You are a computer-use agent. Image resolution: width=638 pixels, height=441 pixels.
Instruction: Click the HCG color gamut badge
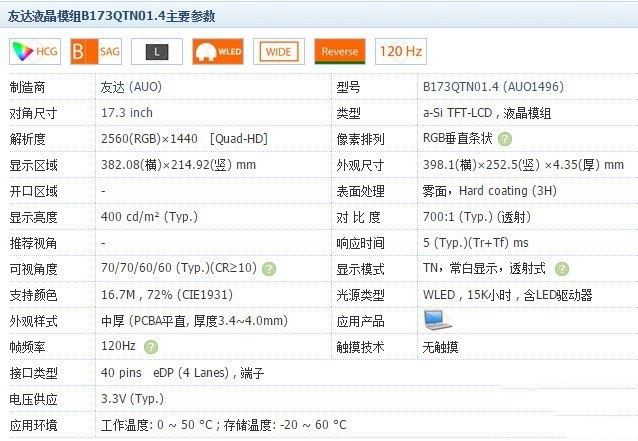[x=35, y=52]
